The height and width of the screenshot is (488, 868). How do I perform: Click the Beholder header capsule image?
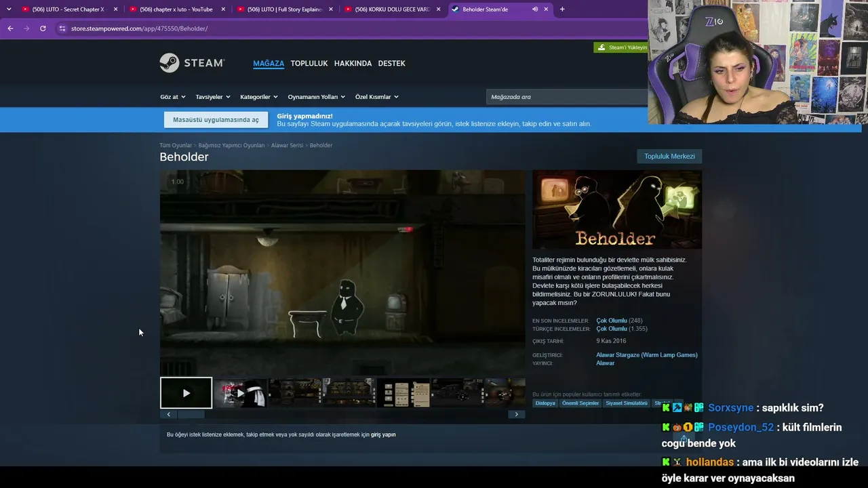617,209
